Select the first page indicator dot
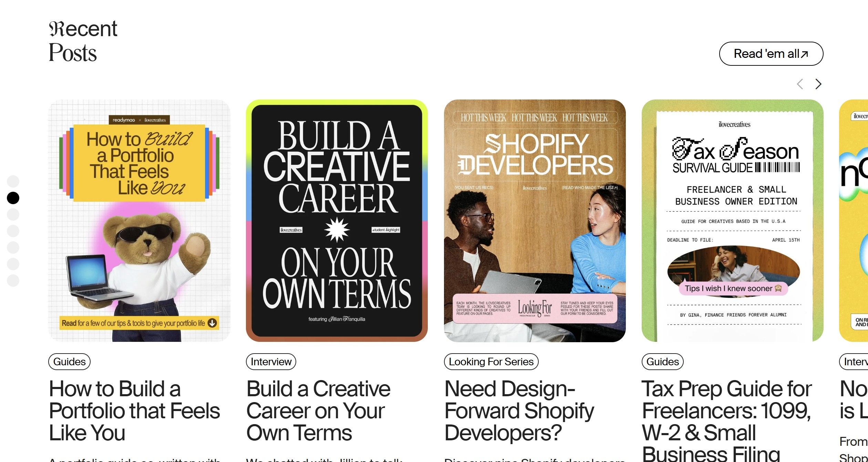 tap(13, 181)
